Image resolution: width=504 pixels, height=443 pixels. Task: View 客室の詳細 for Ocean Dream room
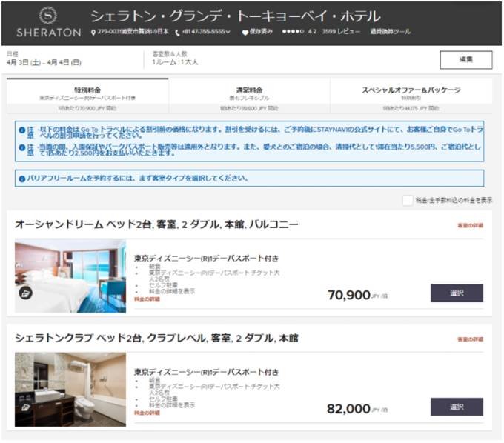coord(470,225)
